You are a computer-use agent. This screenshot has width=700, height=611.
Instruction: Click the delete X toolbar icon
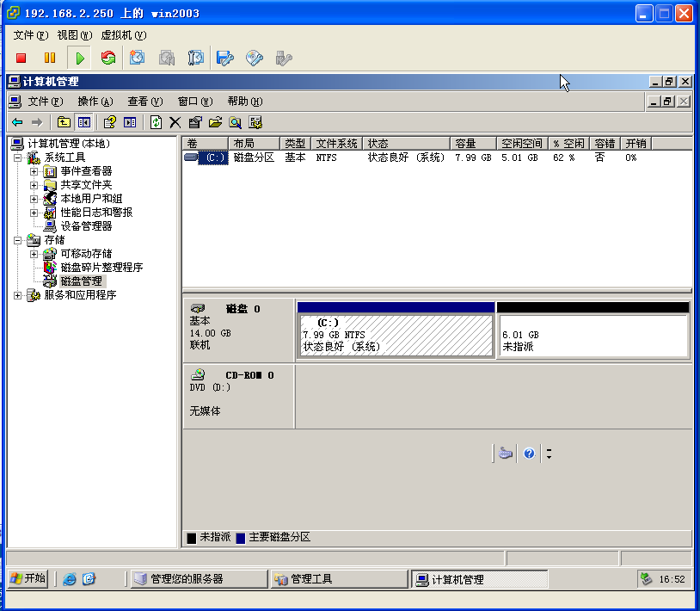(174, 121)
